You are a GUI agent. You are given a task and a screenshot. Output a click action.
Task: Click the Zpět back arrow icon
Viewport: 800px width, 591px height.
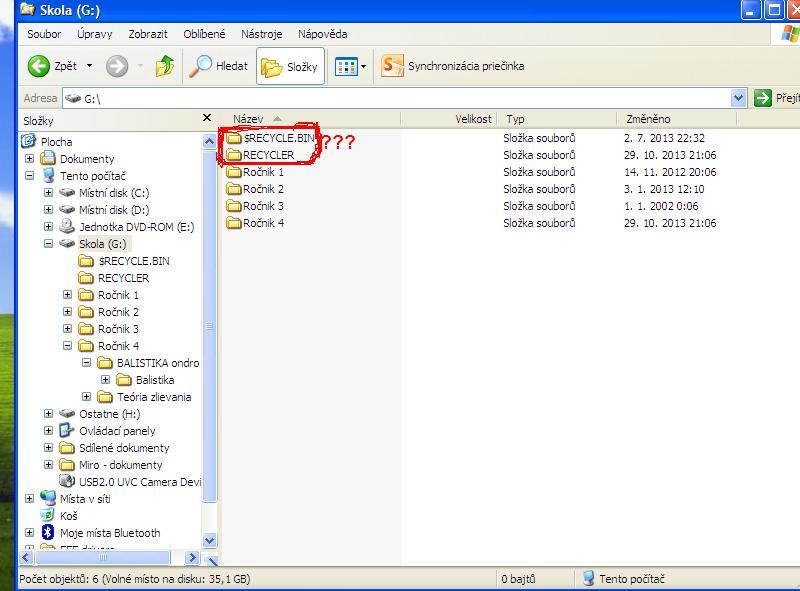(x=39, y=67)
